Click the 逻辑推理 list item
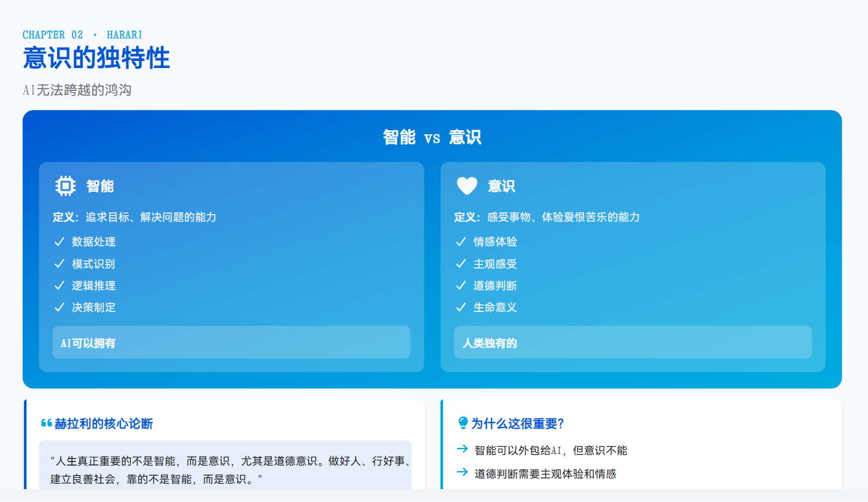 (x=94, y=286)
